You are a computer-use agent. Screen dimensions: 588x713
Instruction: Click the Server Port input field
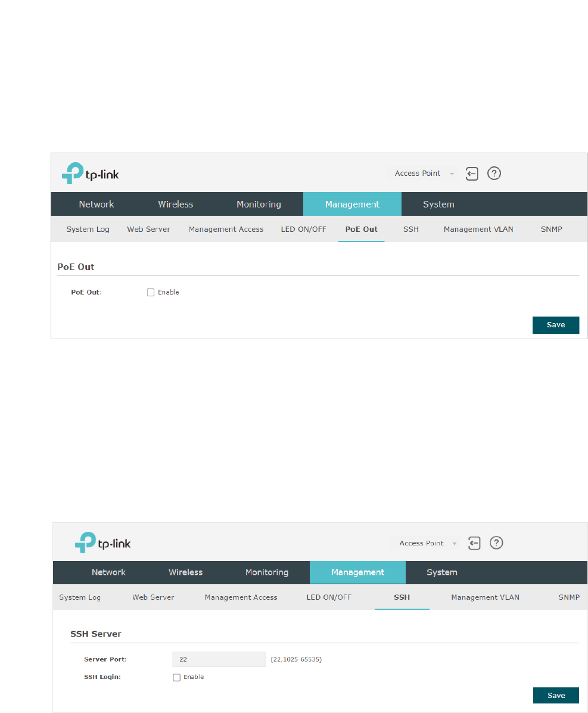(219, 659)
